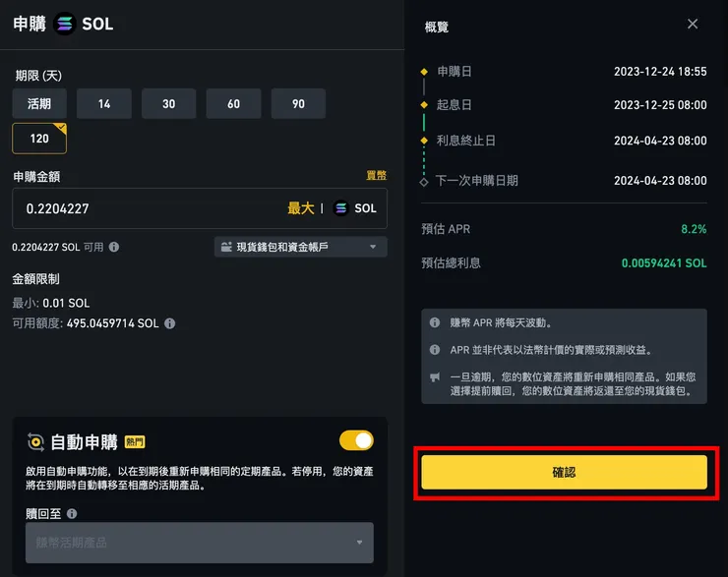Click the 8.2% estimated APR value
Image resolution: width=728 pixels, height=577 pixels.
point(694,229)
